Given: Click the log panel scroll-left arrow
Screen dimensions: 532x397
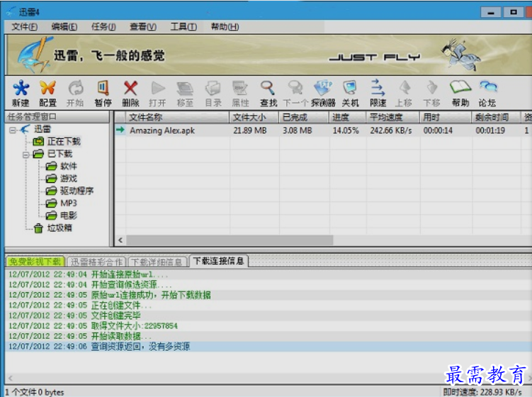Looking at the screenshot, I should (x=11, y=378).
